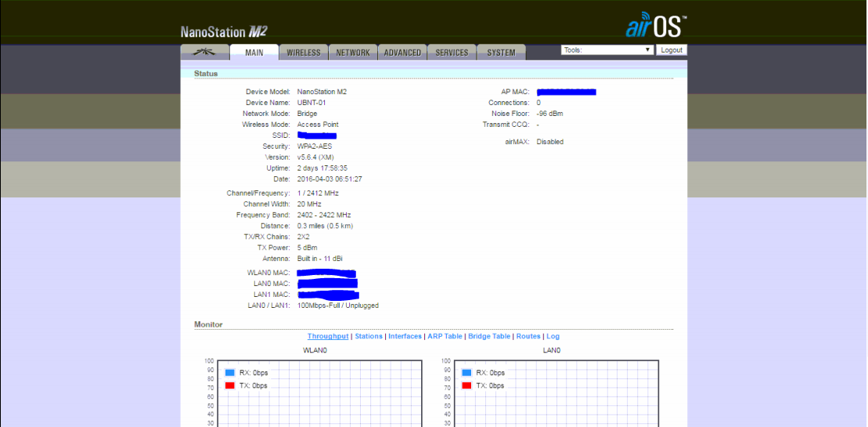Image resolution: width=868 pixels, height=427 pixels.
Task: Open the Interfaces monitor link
Action: pos(405,336)
